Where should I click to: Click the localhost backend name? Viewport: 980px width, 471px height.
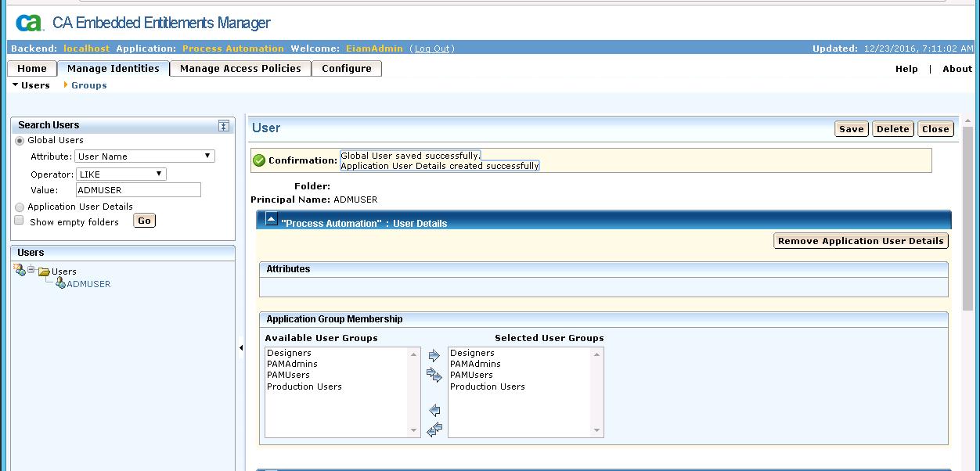pos(87,49)
